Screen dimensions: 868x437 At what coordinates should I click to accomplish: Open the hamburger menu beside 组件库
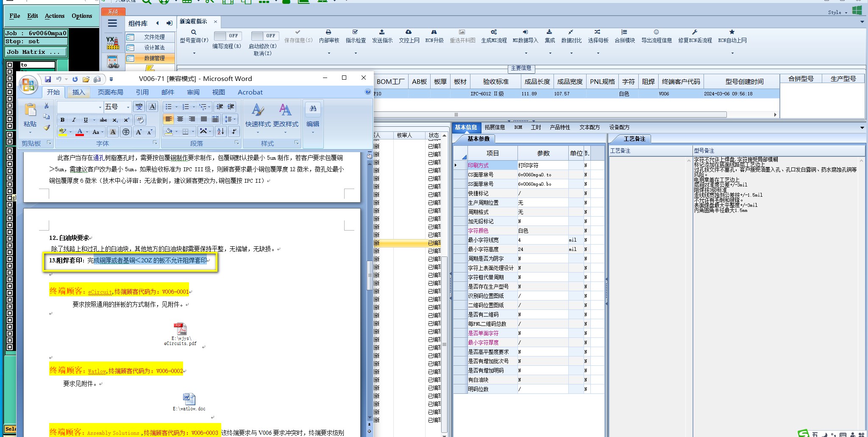click(x=112, y=23)
